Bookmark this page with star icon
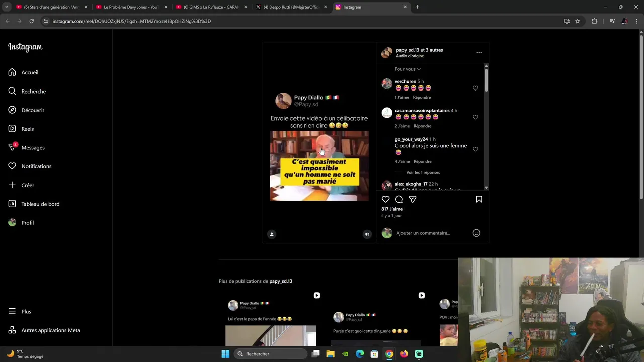This screenshot has width=644, height=362. tap(578, 21)
